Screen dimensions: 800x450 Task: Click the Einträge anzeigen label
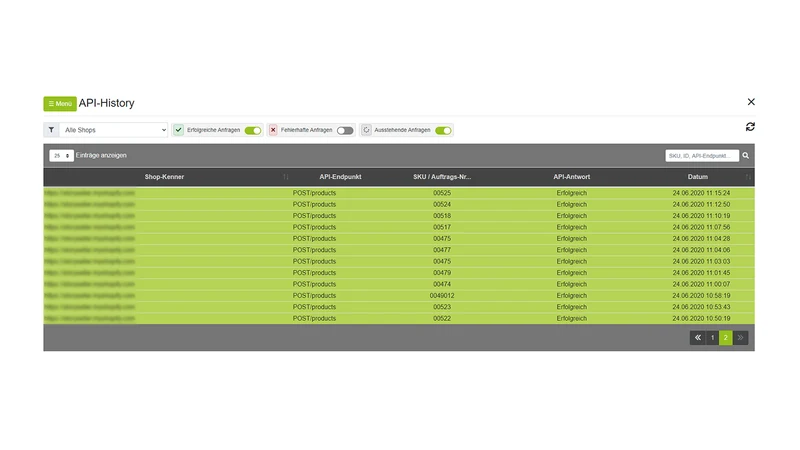101,155
